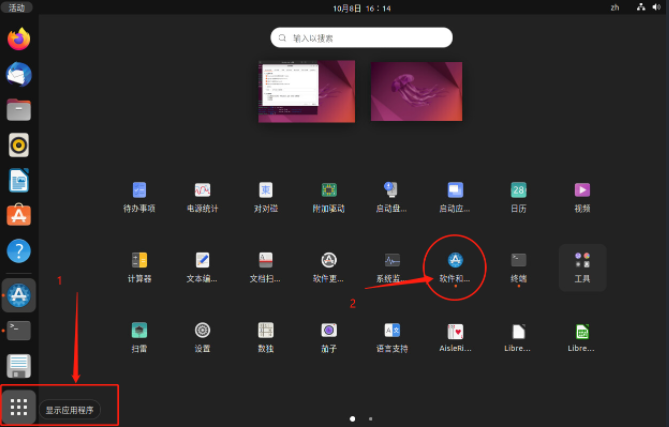Start the 软件更… software updater

click(329, 267)
